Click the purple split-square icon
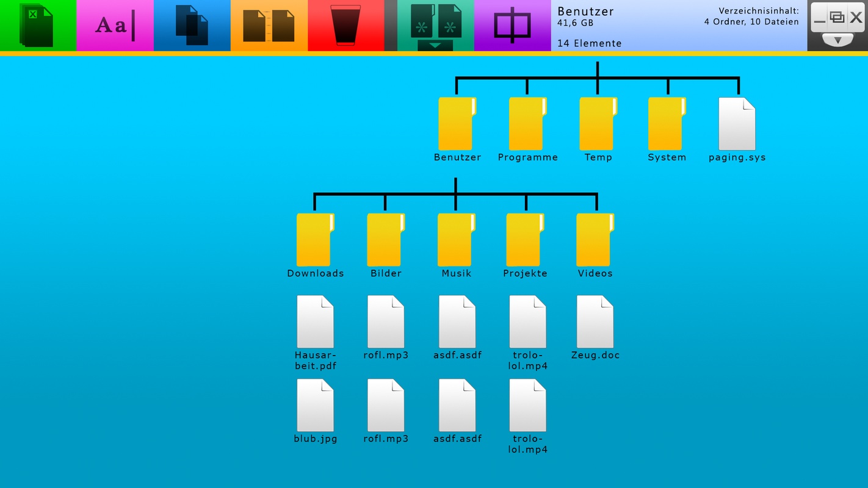868x488 pixels. (512, 26)
